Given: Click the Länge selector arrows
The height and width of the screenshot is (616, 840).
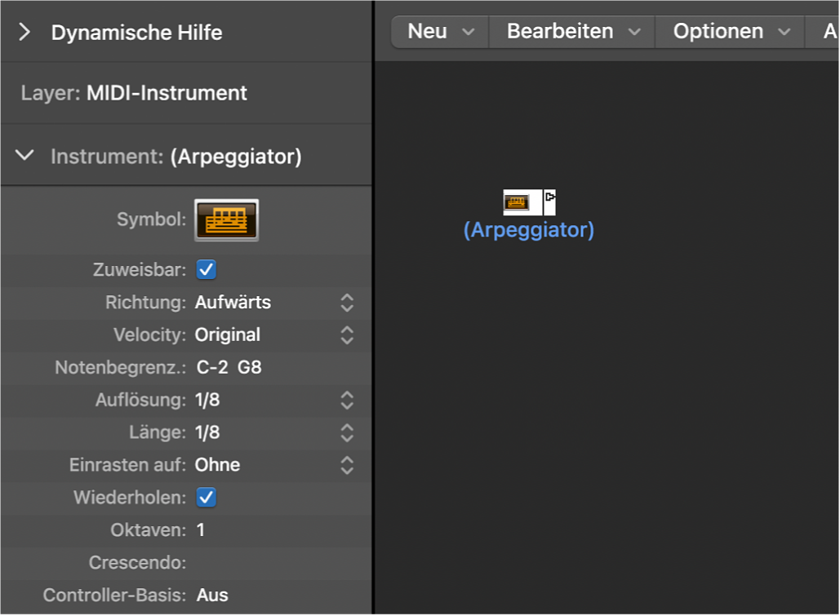Looking at the screenshot, I should 346,432.
